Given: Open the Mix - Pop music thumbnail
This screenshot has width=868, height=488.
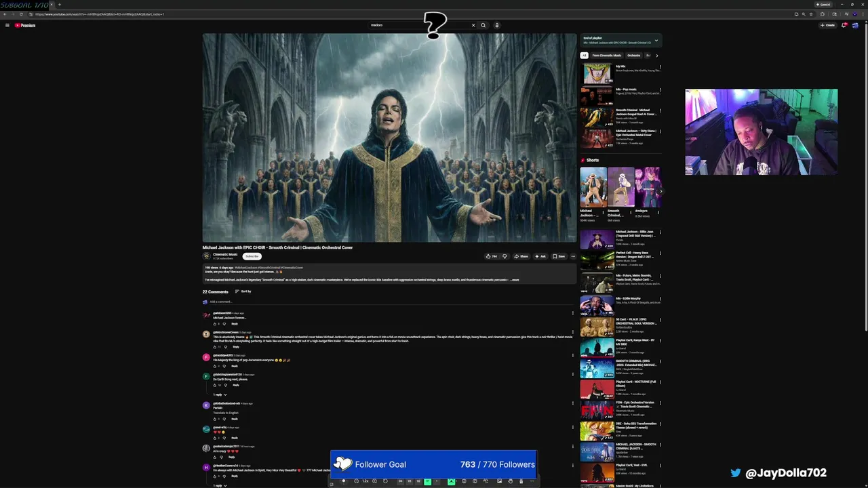Looking at the screenshot, I should (597, 96).
